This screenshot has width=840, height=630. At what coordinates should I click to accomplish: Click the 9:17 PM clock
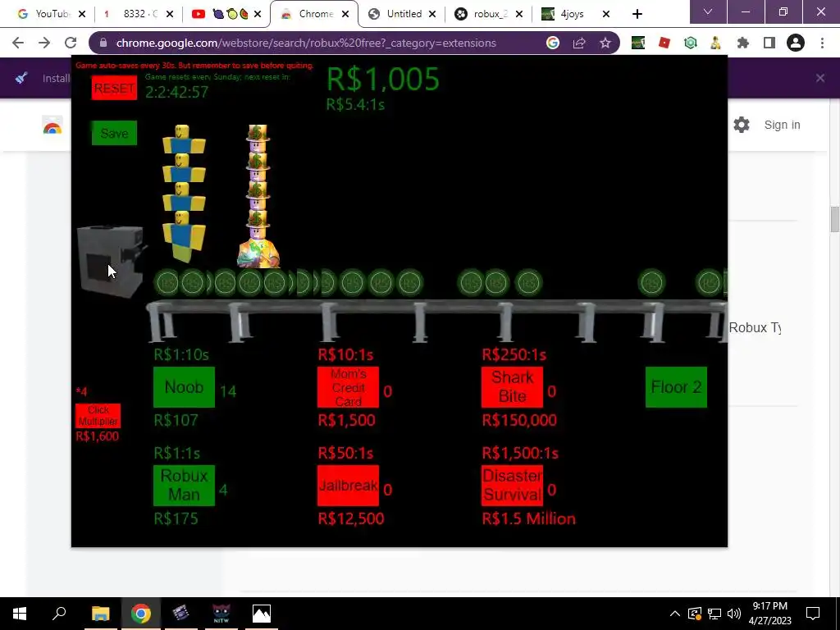coord(769,606)
